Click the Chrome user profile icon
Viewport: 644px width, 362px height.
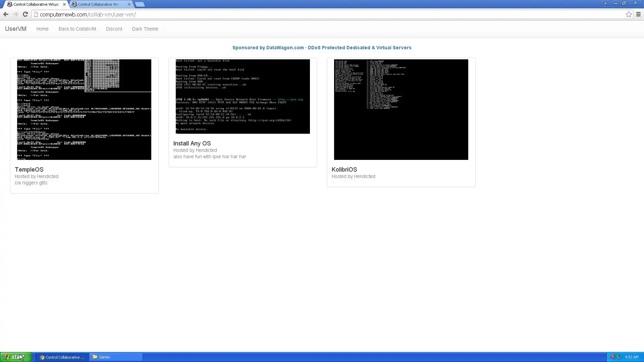[x=605, y=3]
